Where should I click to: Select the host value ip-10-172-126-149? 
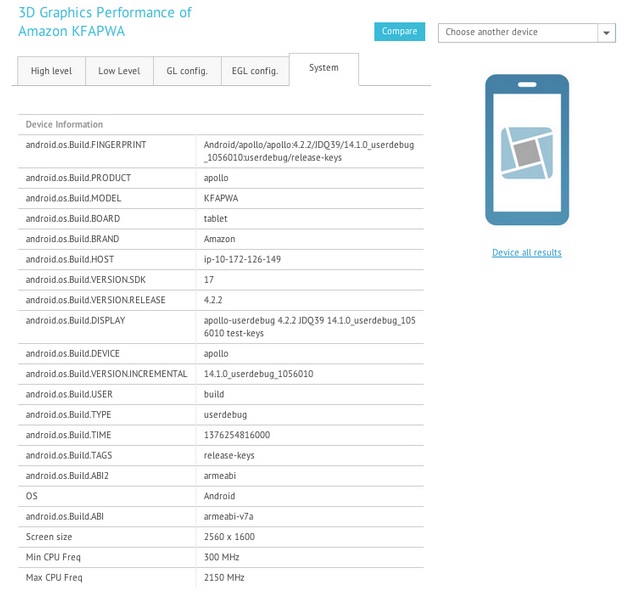242,260
